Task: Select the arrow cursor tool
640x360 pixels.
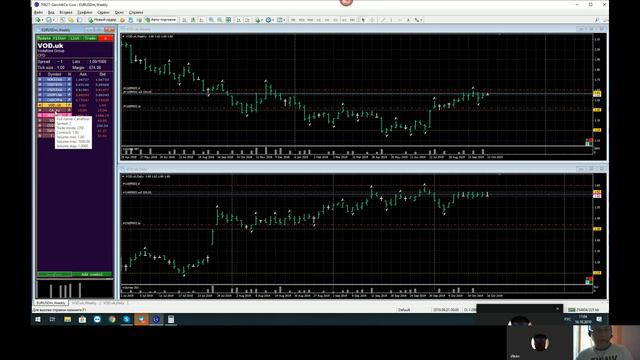Action: (363, 20)
